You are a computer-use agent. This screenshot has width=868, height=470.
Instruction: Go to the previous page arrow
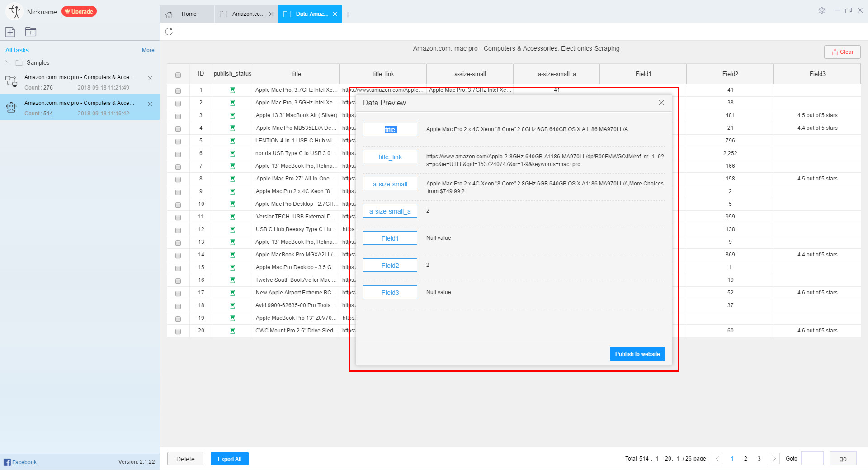(x=717, y=459)
